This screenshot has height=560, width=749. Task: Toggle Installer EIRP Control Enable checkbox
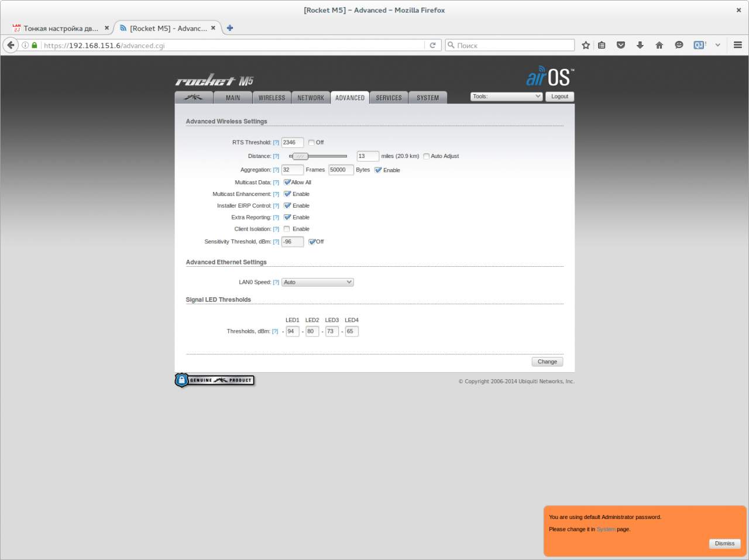coord(287,205)
